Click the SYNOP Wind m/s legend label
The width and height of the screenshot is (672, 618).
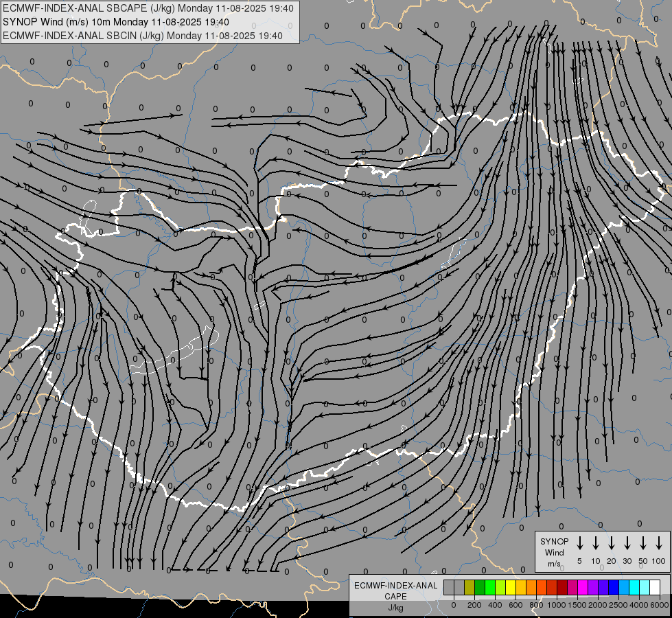pos(554,552)
